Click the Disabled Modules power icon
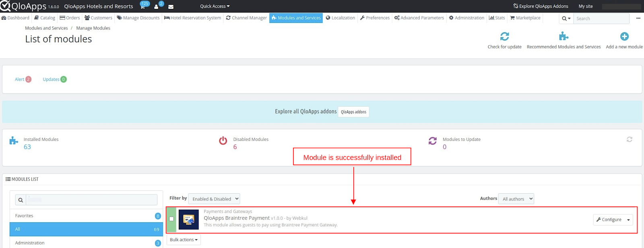644x248 pixels. (x=223, y=141)
